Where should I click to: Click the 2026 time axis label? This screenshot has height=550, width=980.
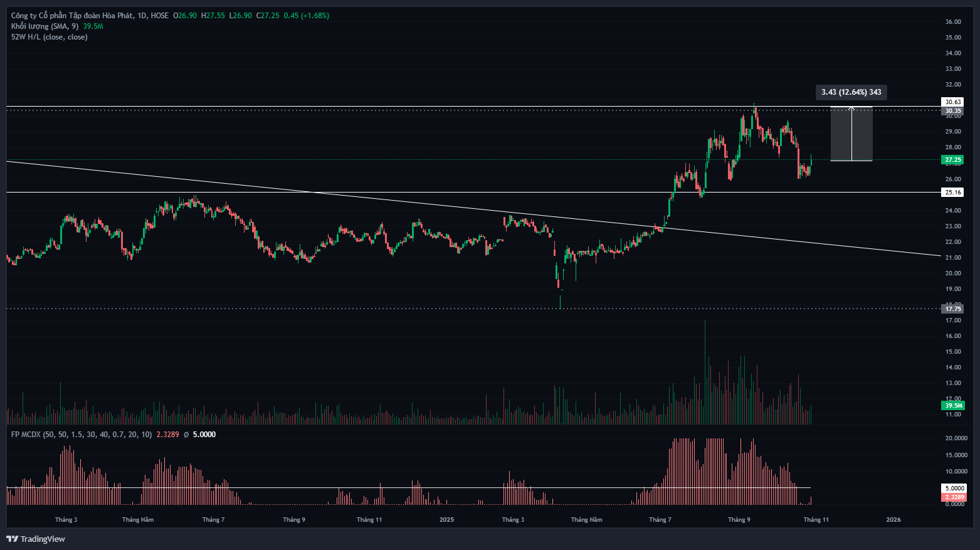[x=893, y=520]
